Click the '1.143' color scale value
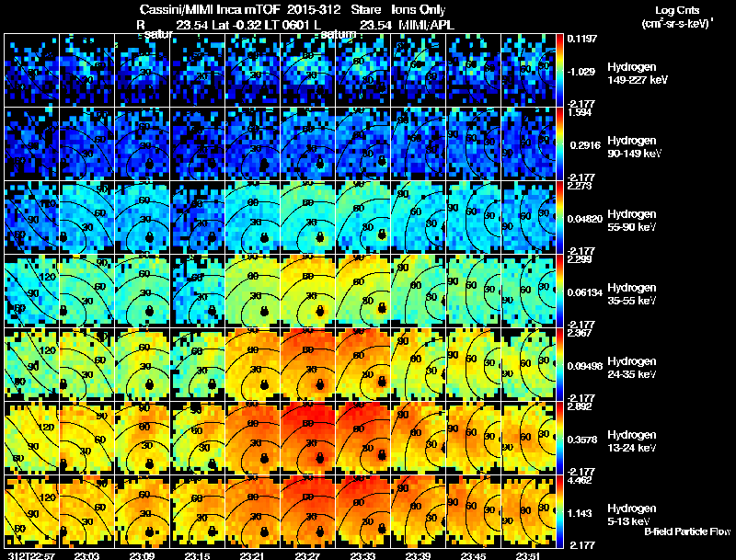The image size is (736, 560). 580,513
